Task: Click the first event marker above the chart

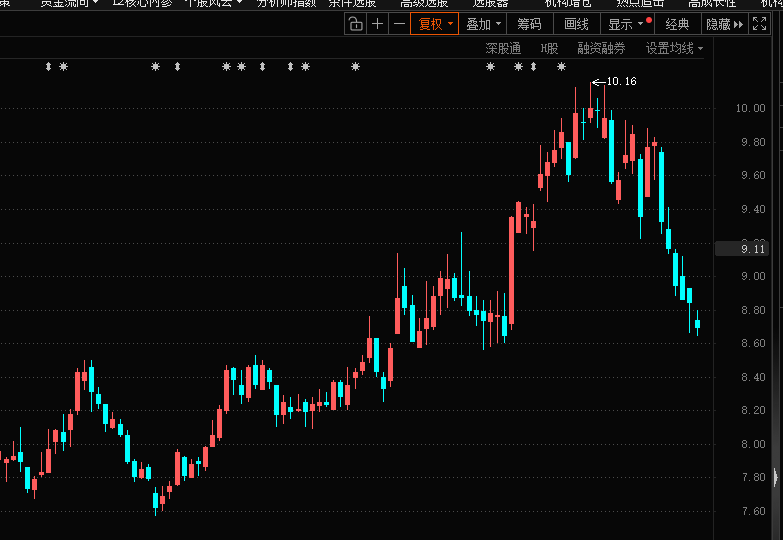Action: click(x=48, y=67)
